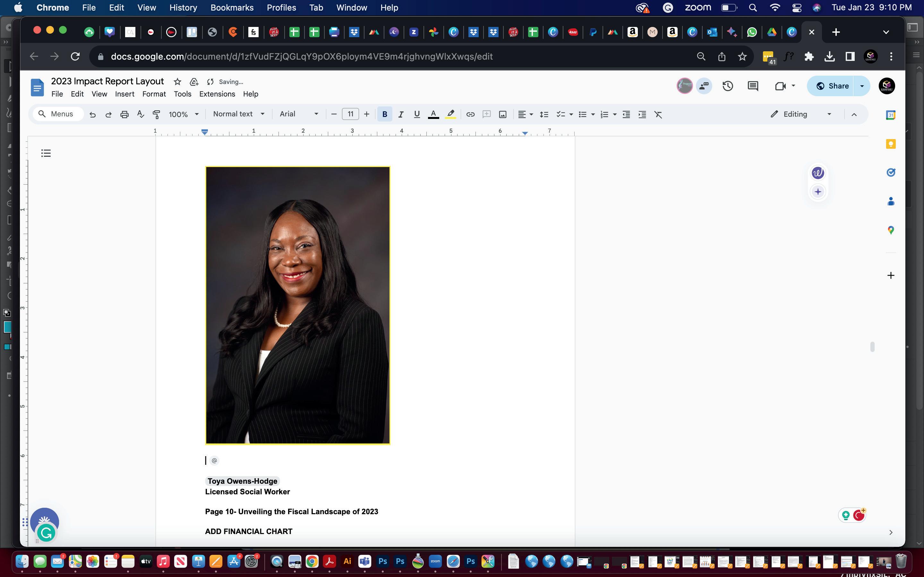
Task: Open the Insert menu
Action: (x=124, y=94)
